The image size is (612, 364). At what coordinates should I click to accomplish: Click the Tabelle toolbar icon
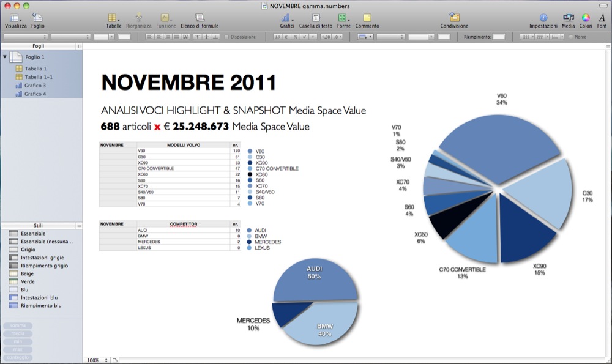click(x=113, y=18)
